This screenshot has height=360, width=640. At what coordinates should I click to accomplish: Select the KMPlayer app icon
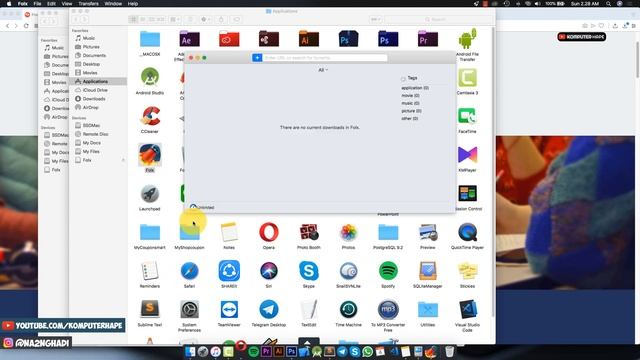467,155
